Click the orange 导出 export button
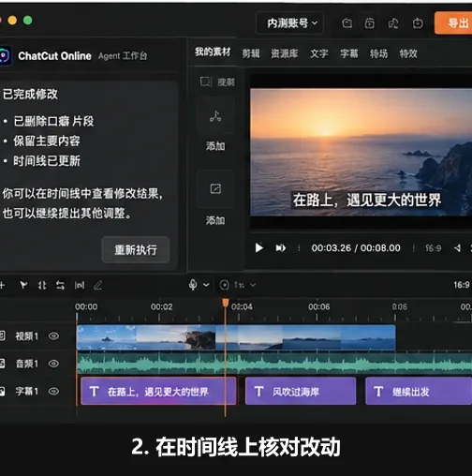This screenshot has height=476, width=472. (453, 22)
